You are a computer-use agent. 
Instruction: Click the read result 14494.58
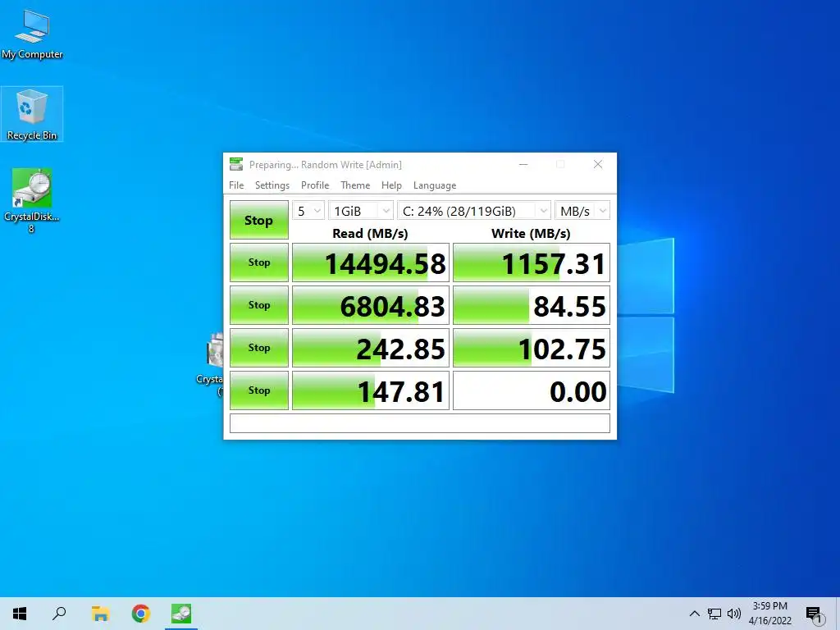(x=370, y=262)
